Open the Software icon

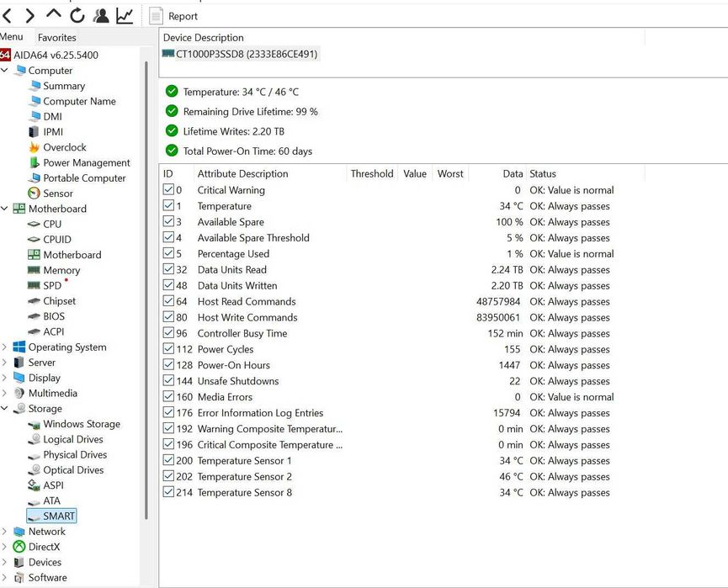point(19,577)
